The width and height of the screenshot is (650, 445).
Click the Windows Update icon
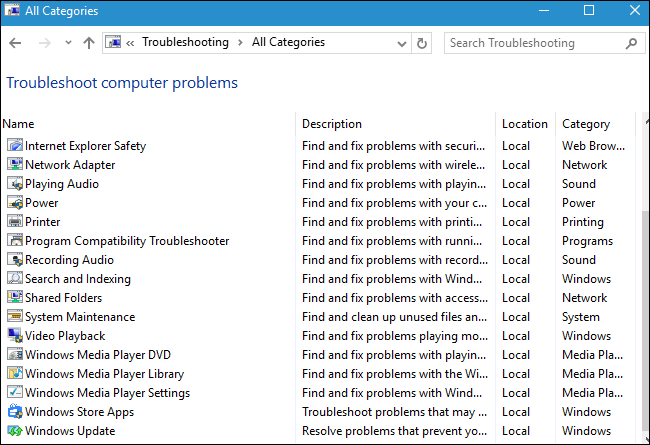tap(14, 431)
